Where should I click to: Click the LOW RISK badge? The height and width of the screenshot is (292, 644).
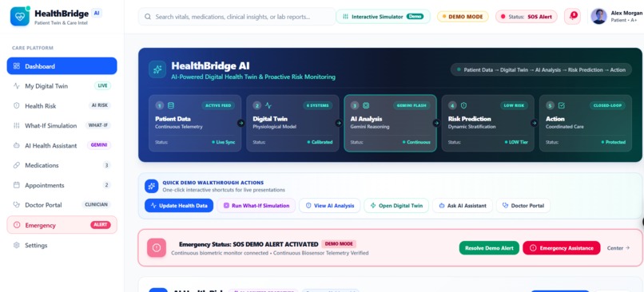[x=514, y=105]
